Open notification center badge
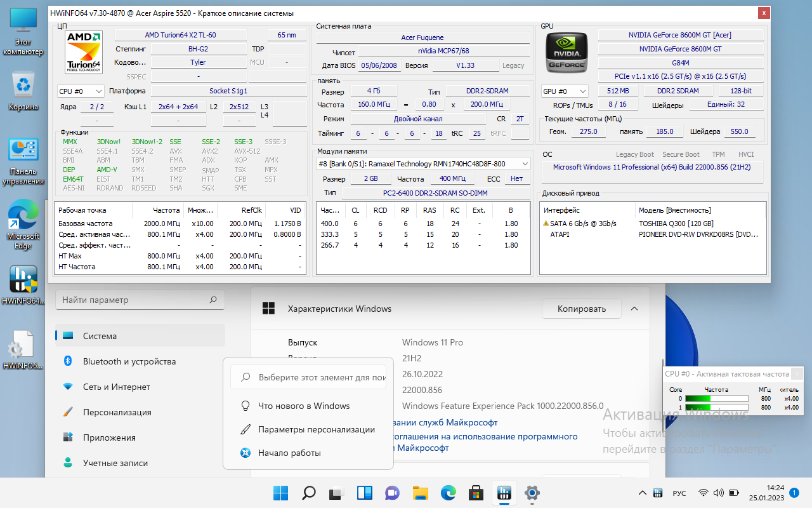This screenshot has height=508, width=812. click(x=794, y=493)
